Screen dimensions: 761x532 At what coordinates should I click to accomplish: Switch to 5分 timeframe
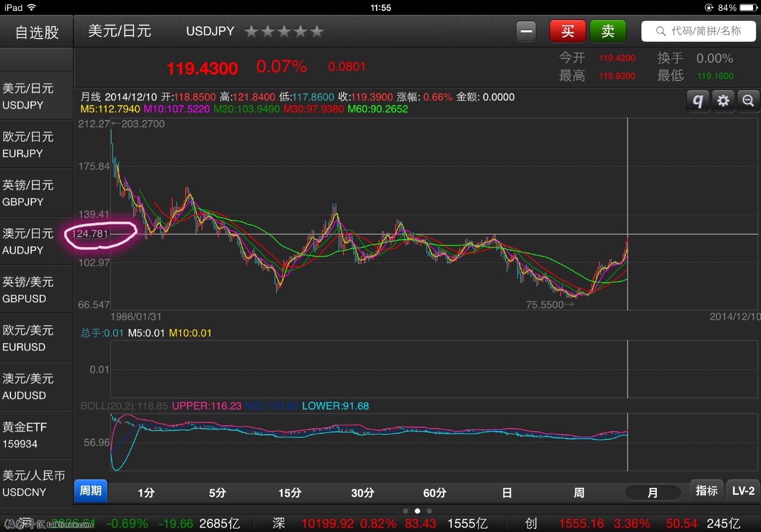[217, 493]
